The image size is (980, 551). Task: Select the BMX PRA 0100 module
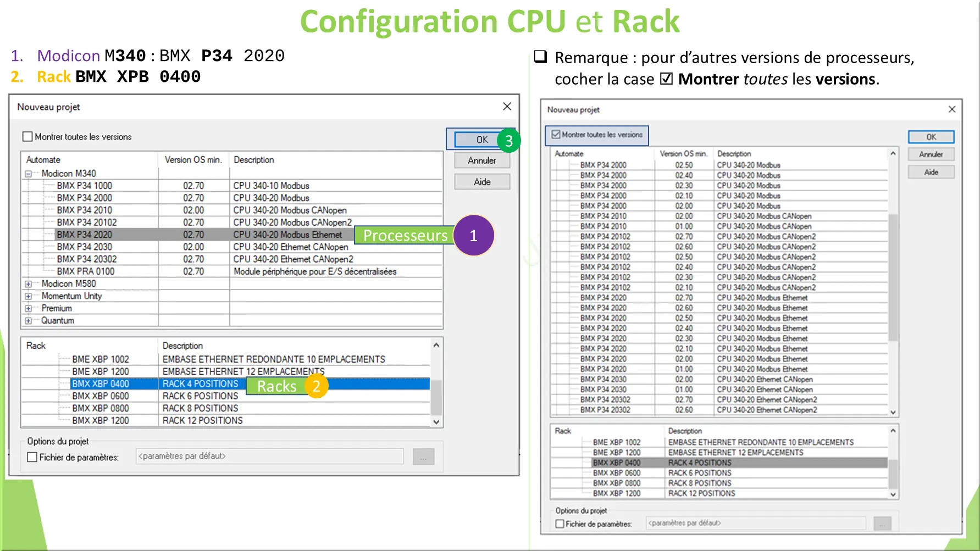coord(85,271)
